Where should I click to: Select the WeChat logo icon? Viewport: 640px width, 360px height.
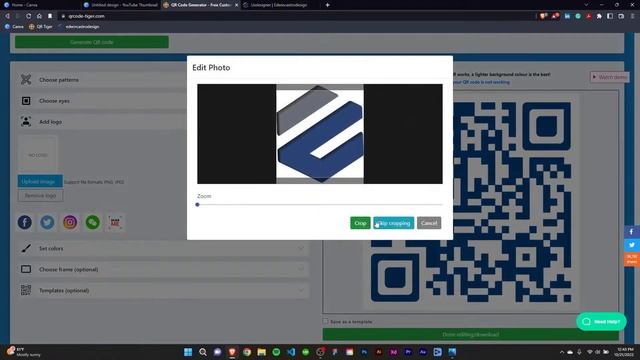tap(93, 222)
